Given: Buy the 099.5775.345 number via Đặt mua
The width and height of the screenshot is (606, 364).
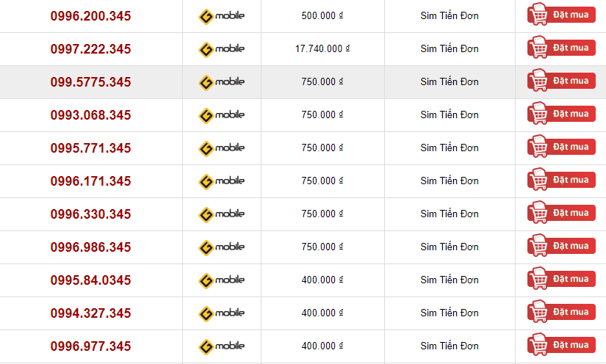Looking at the screenshot, I should [x=561, y=80].
